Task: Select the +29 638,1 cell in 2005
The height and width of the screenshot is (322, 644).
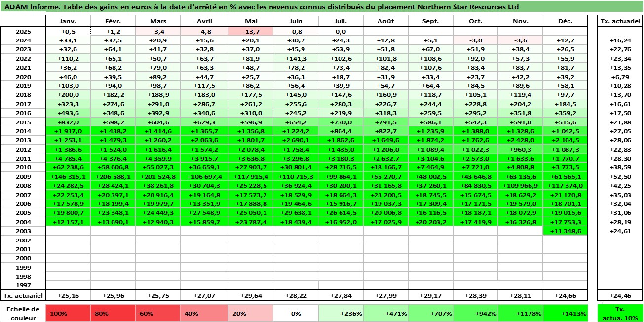Action: click(296, 212)
